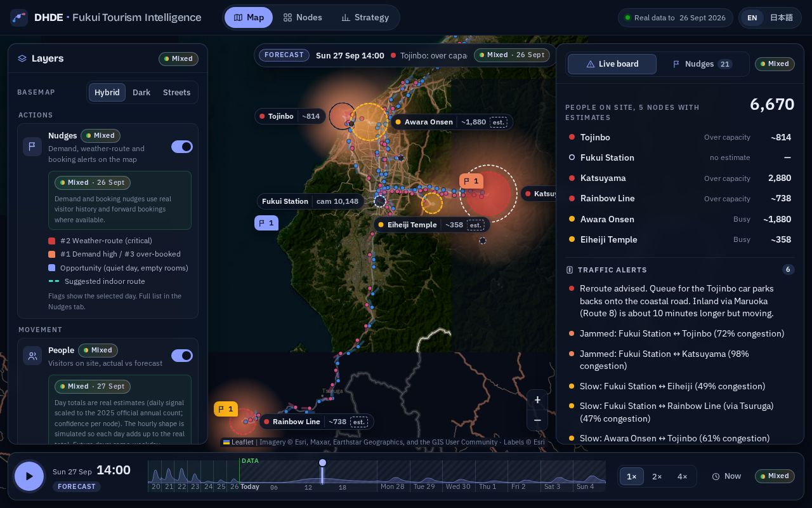Select the Hybrid basemap
812x508 pixels.
click(107, 92)
